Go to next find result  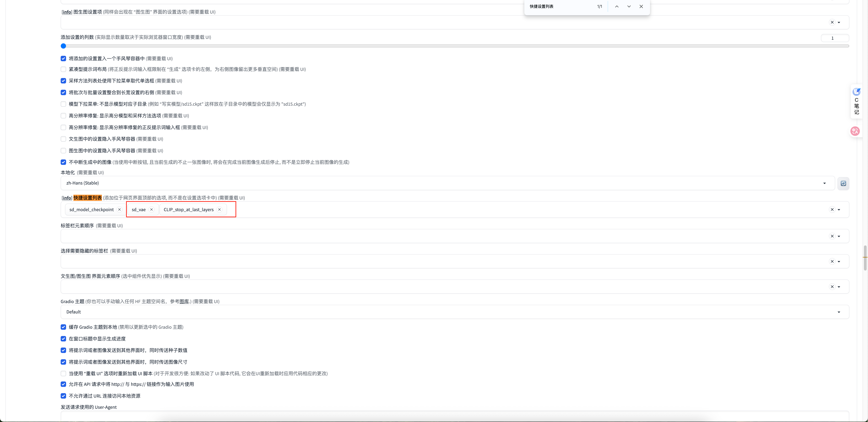(629, 6)
